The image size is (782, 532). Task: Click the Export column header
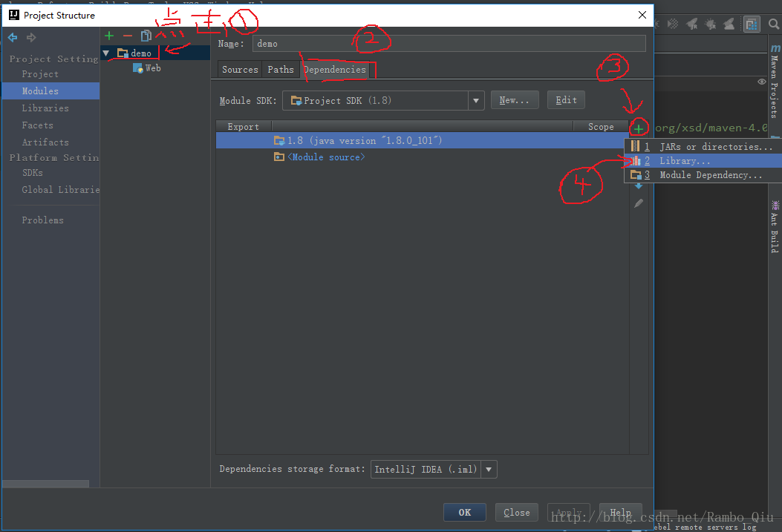coord(244,127)
